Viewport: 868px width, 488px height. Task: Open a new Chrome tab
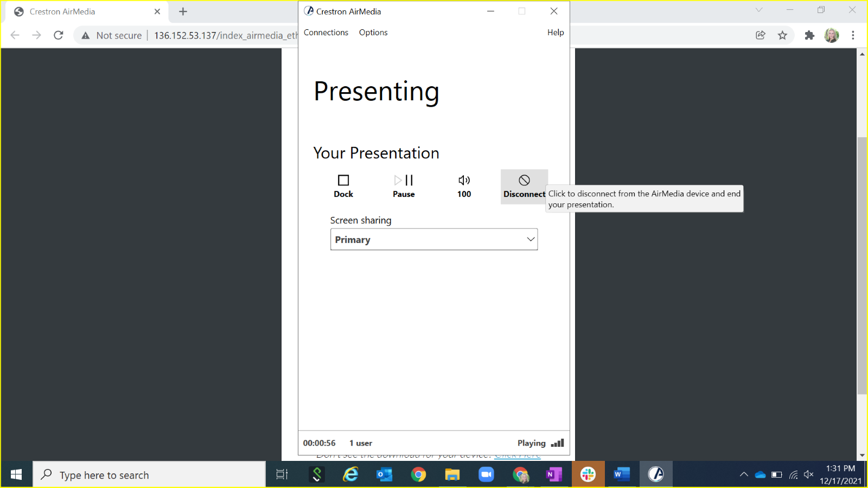(183, 11)
